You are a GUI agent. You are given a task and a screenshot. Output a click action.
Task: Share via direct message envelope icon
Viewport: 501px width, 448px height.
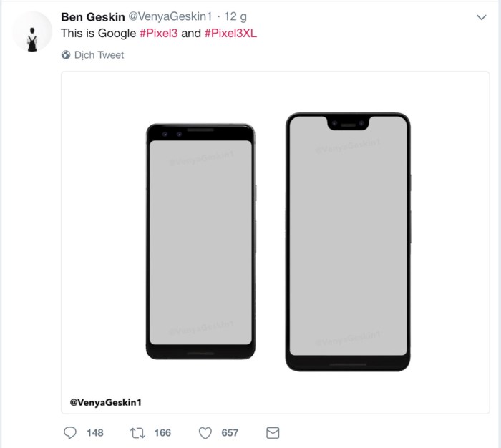pos(272,432)
